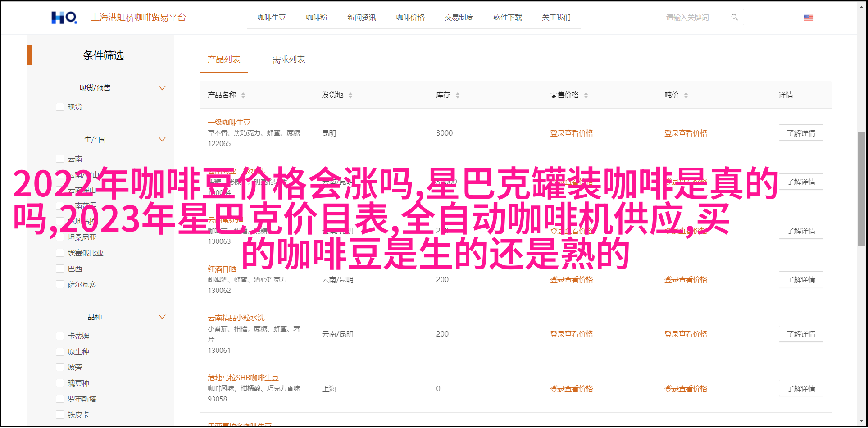Click the scrollbar up arrow
Viewport: 868px width, 428px height.
pos(861,6)
